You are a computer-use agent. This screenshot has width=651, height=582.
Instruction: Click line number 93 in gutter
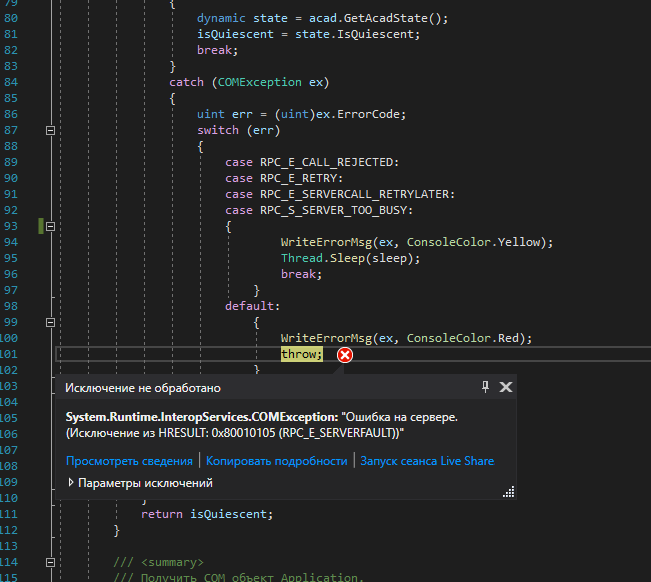11,226
